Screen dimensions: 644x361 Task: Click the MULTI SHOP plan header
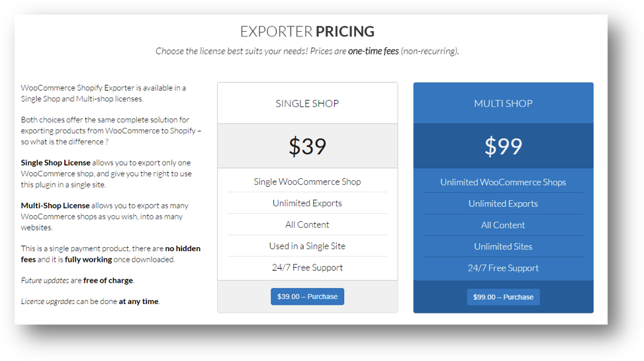[x=503, y=103]
